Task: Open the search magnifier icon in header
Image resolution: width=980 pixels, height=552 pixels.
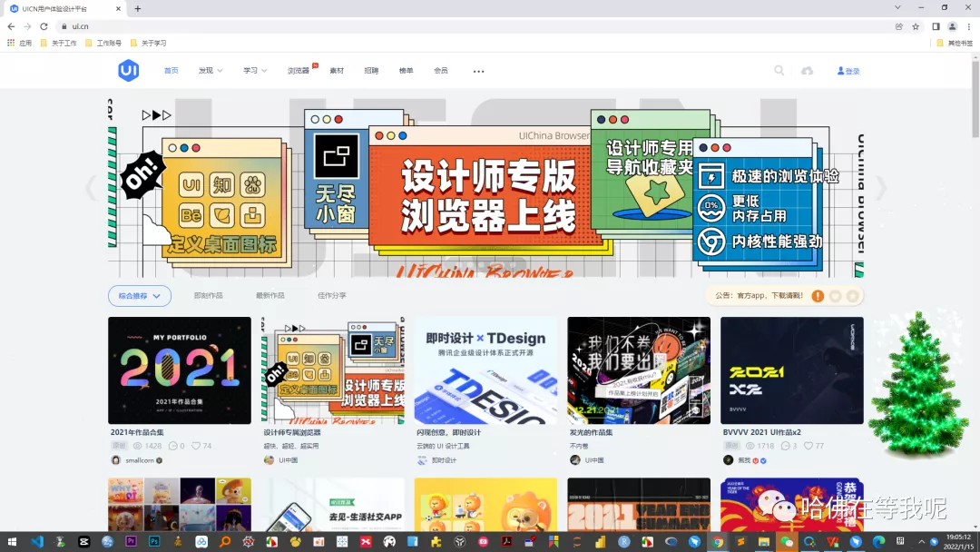Action: (779, 71)
